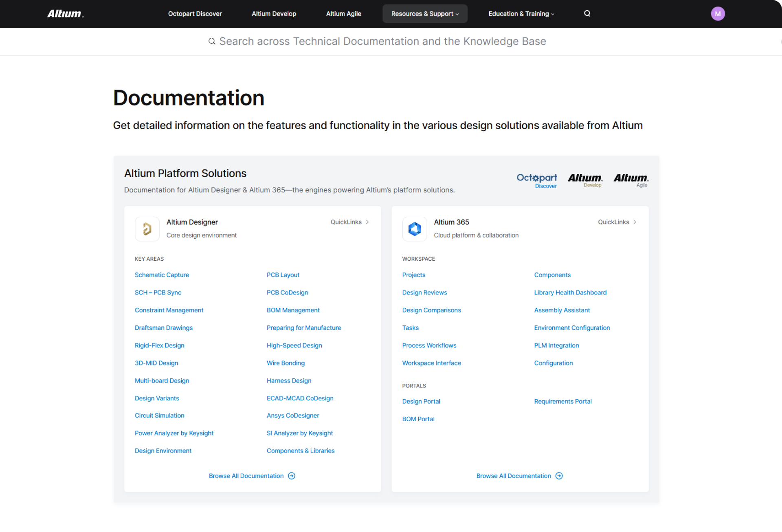
Task: Open Design Variants link
Action: pyautogui.click(x=157, y=398)
